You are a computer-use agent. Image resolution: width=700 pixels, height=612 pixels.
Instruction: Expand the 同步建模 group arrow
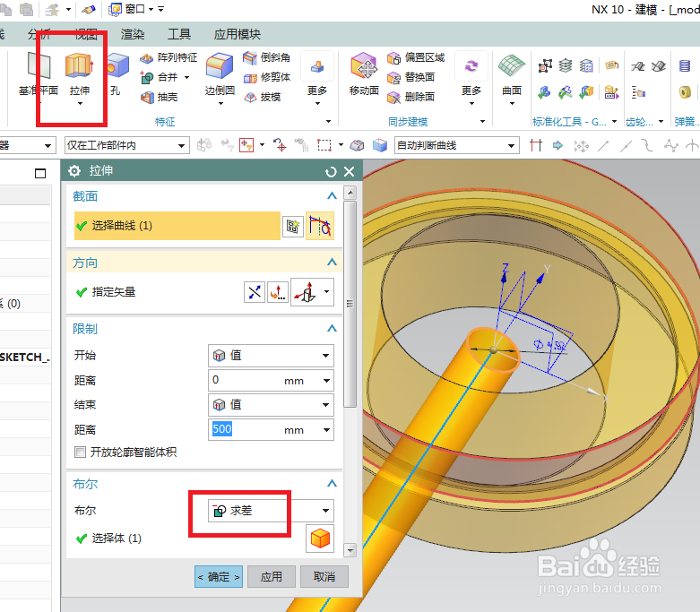[482, 122]
